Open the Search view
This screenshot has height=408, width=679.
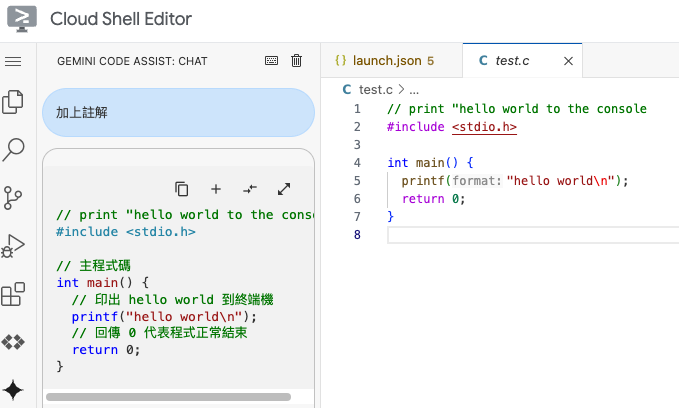point(13,149)
